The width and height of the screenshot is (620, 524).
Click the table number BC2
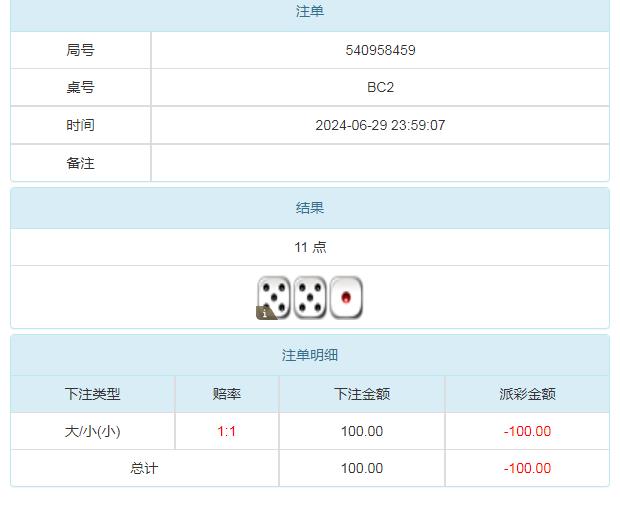point(380,87)
